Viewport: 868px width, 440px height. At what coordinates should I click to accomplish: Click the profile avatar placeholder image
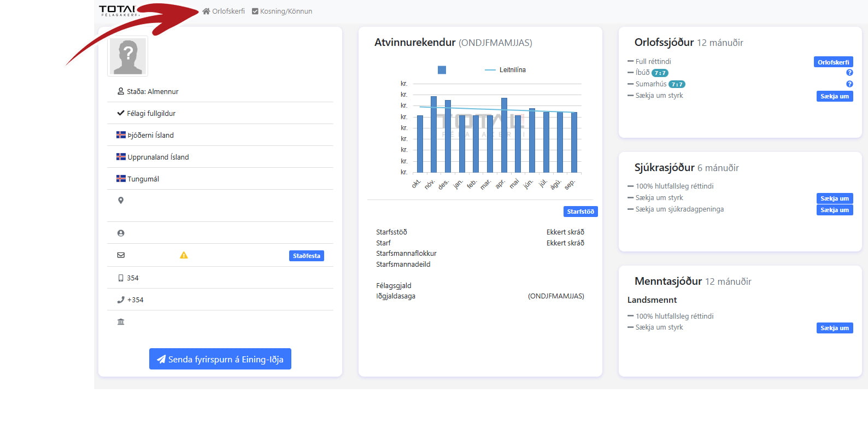click(x=128, y=56)
